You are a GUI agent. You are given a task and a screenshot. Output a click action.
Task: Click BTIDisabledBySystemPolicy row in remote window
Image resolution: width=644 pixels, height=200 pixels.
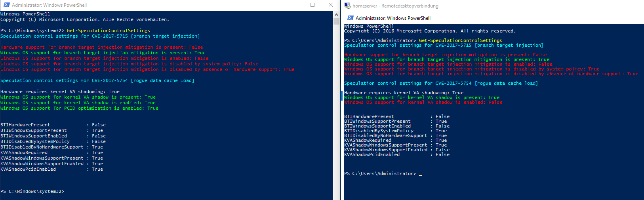tap(396, 131)
